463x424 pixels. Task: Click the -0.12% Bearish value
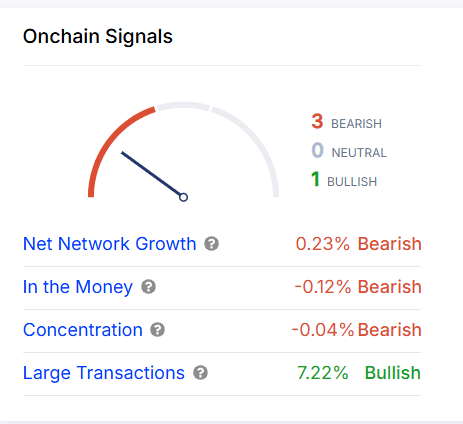[358, 287]
